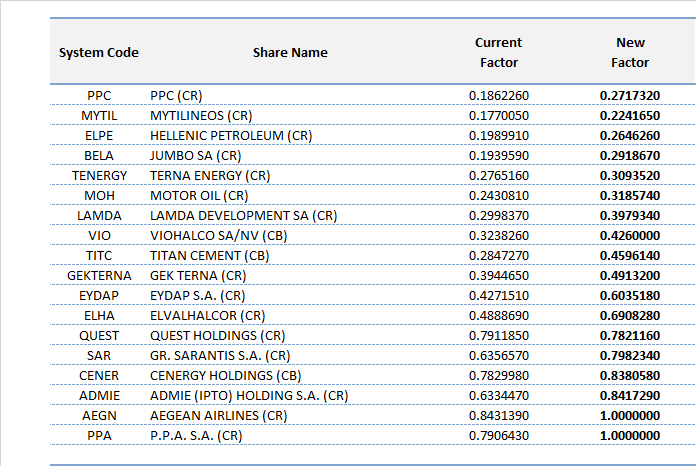This screenshot has height=466, width=696.
Task: Click TERNA ENERGY new factor 0.3093520
Action: pyautogui.click(x=629, y=176)
